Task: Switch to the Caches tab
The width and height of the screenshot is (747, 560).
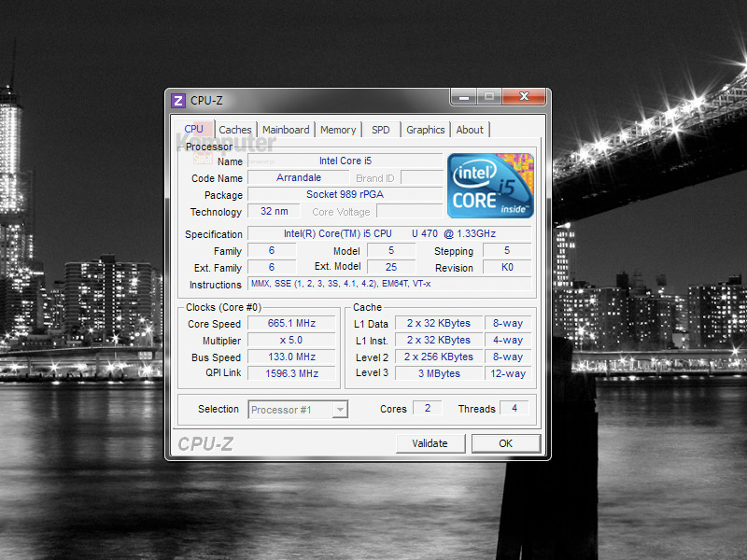Action: pos(235,130)
